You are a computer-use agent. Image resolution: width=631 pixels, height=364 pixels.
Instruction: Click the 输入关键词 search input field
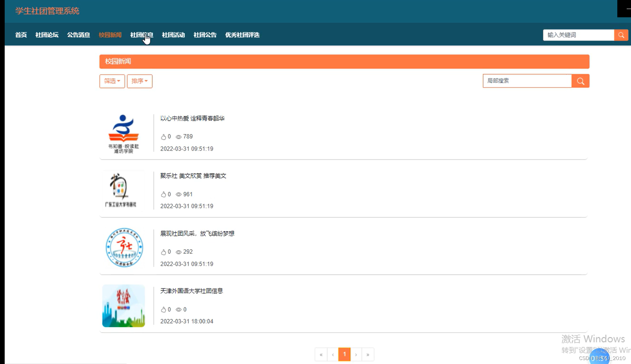(577, 35)
